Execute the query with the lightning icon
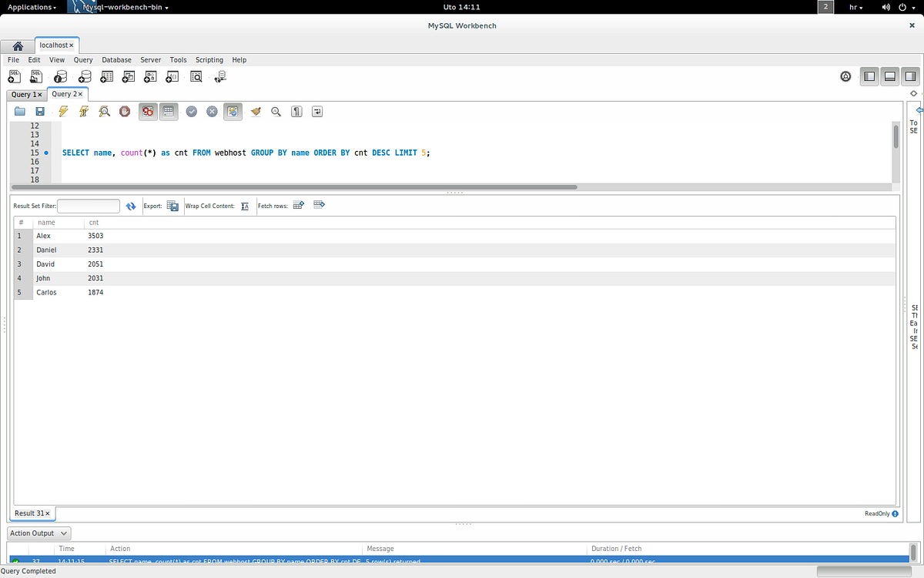This screenshot has height=578, width=924. tap(63, 112)
